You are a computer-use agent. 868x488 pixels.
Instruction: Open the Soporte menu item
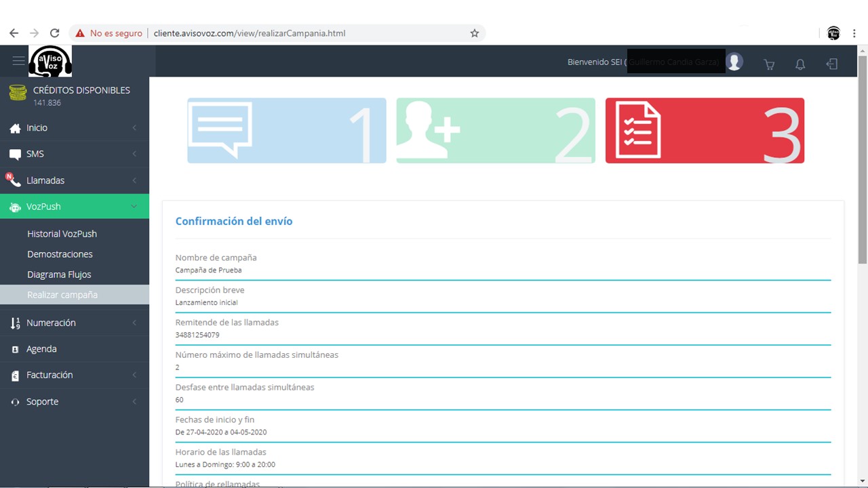point(75,402)
